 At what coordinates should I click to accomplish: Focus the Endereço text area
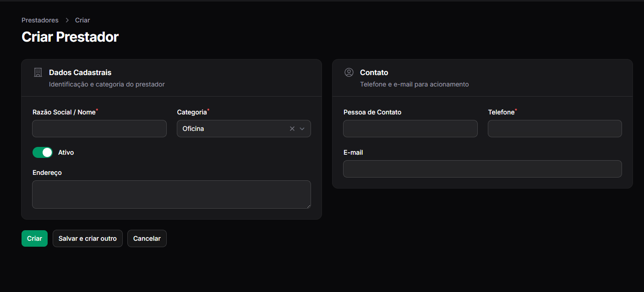click(171, 195)
